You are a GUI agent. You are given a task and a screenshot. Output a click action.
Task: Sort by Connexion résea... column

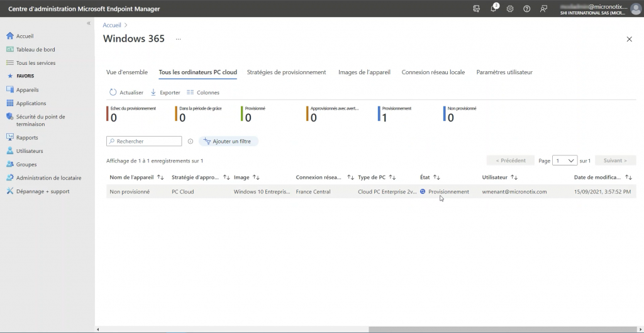(325, 177)
